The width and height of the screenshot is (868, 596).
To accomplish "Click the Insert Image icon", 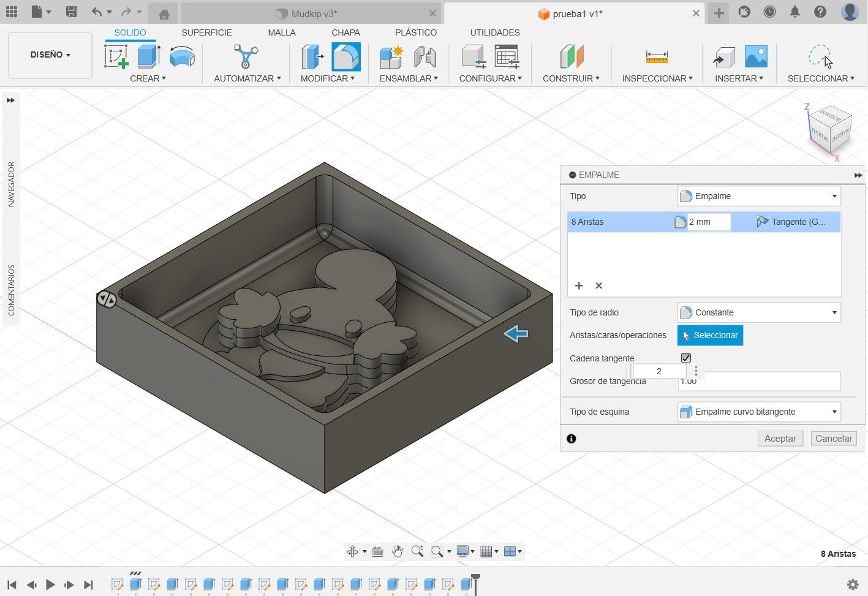I will (756, 56).
